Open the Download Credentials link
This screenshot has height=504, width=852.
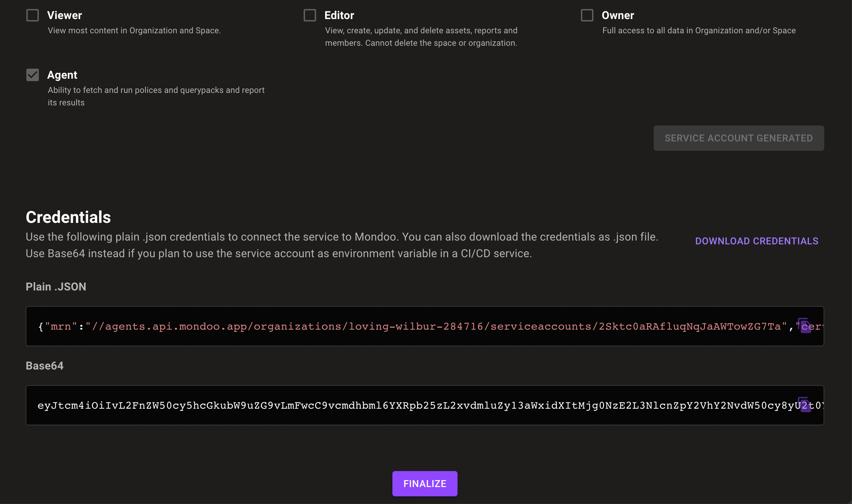(757, 241)
